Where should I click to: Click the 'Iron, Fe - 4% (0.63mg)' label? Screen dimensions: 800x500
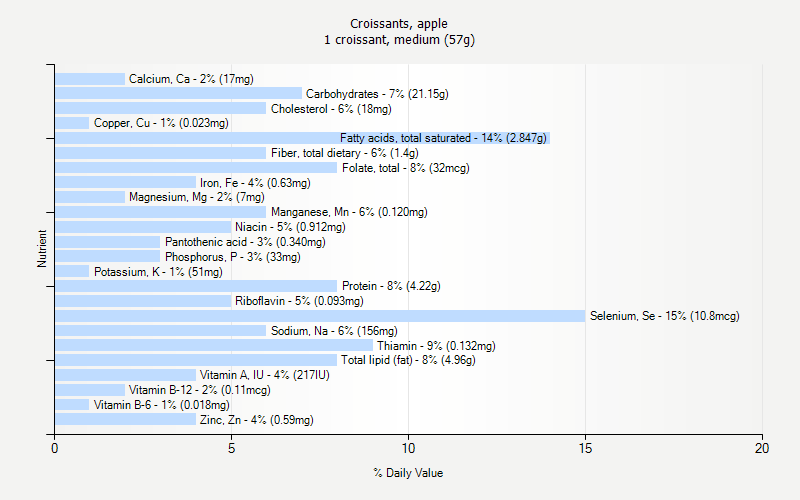[255, 182]
